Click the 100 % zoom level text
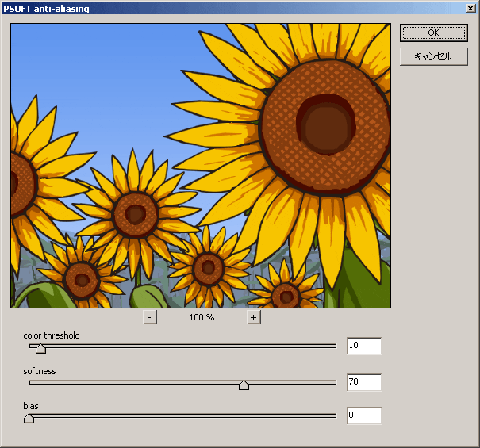Screen dimensions: 480x448 (202, 317)
